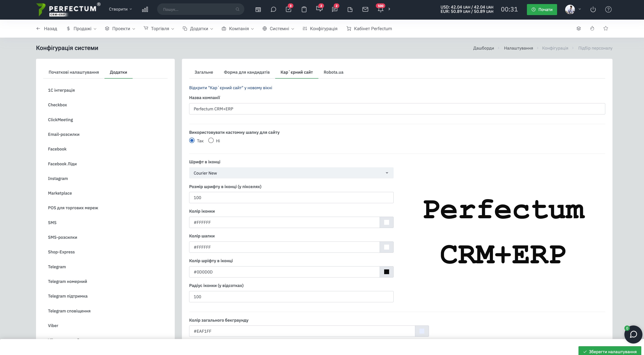Click the search magnifier icon

(x=238, y=9)
